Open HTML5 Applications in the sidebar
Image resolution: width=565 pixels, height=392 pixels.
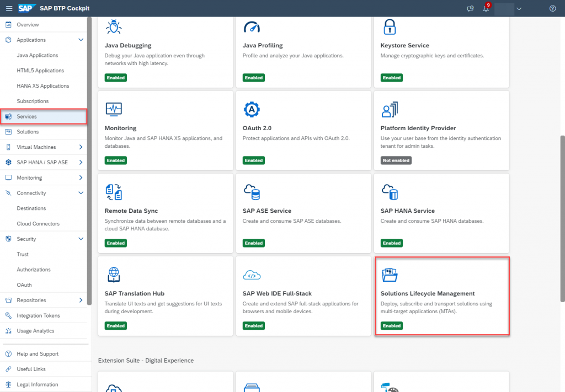tap(40, 71)
